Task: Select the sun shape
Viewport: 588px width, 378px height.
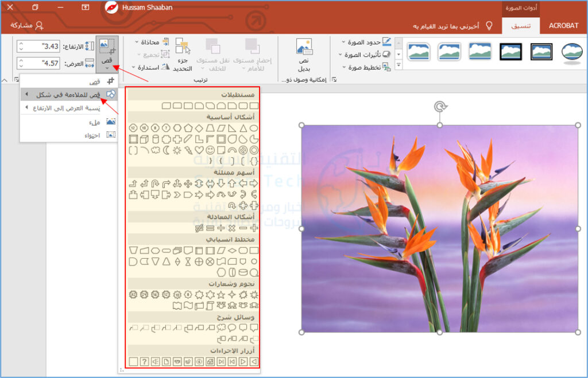Action: coord(177,150)
